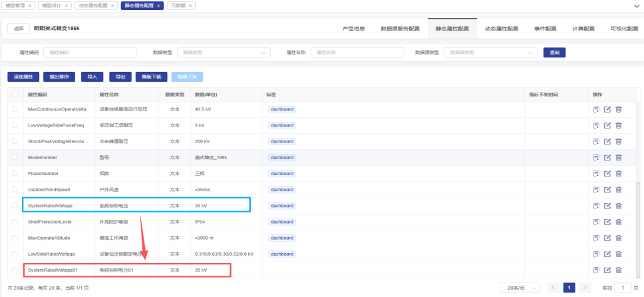Select the ModelNumber row checkbox
Image resolution: width=644 pixels, height=297 pixels.
[x=15, y=158]
